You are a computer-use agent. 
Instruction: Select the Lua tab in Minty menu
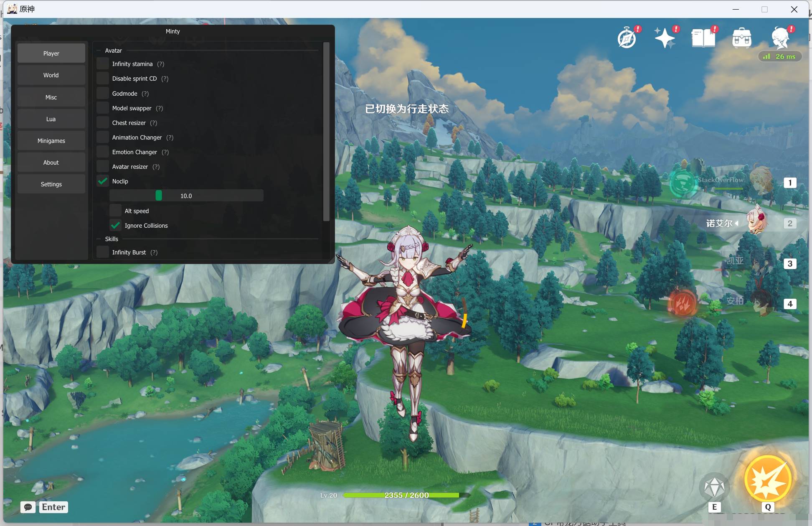point(51,119)
